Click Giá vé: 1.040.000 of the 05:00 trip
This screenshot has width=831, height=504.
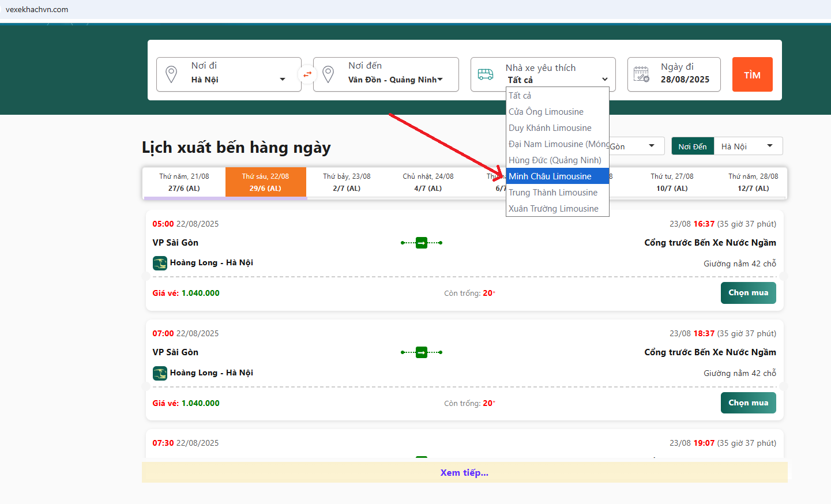click(x=186, y=293)
